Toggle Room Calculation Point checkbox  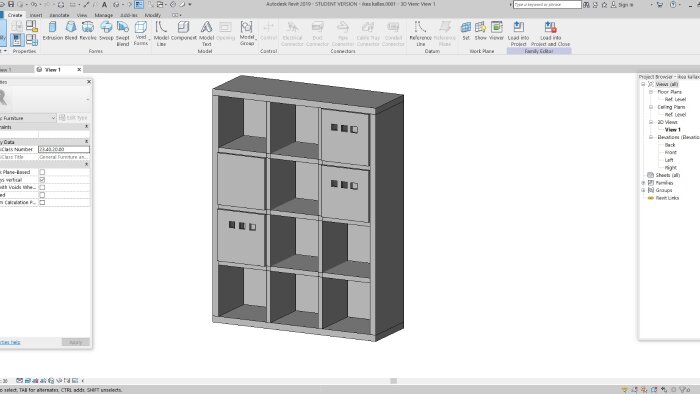pyautogui.click(x=42, y=203)
